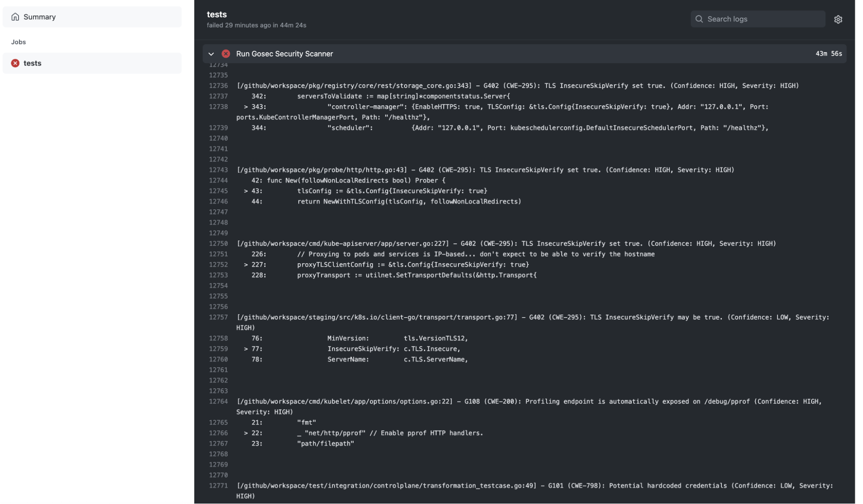Screen dimensions: 863x504
Task: Click the 43m 56s duration label
Action: (x=828, y=54)
